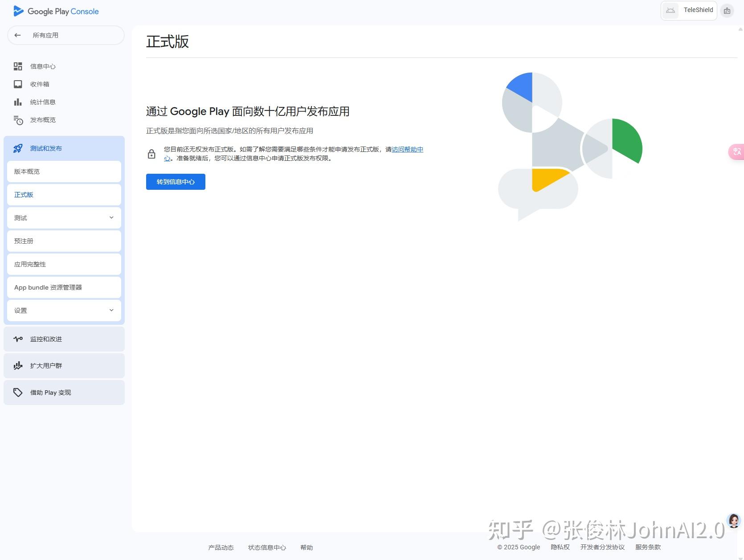Click the 借助 Play 变现 tag icon
This screenshot has height=560, width=744.
pyautogui.click(x=18, y=392)
